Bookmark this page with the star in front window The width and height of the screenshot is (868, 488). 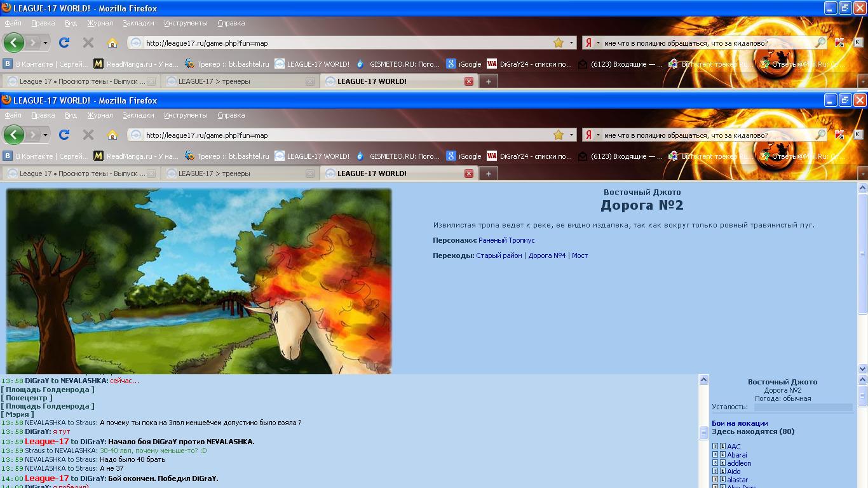(559, 135)
